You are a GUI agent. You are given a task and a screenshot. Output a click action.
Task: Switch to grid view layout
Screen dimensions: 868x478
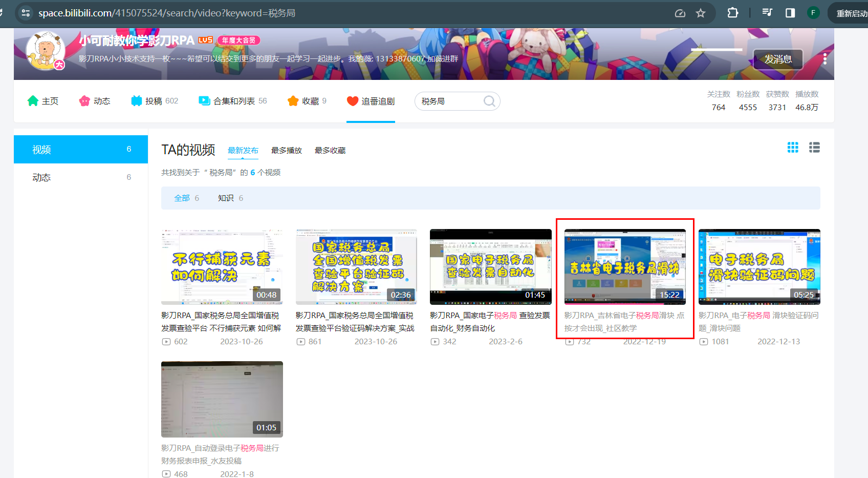tap(793, 148)
